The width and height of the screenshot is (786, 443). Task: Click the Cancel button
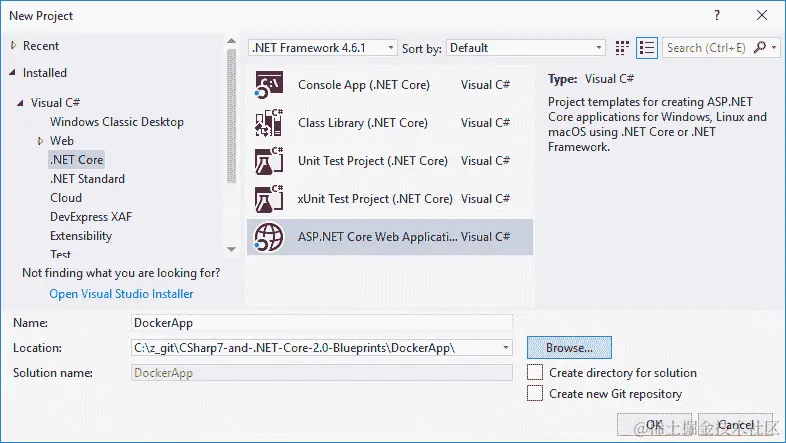click(736, 424)
